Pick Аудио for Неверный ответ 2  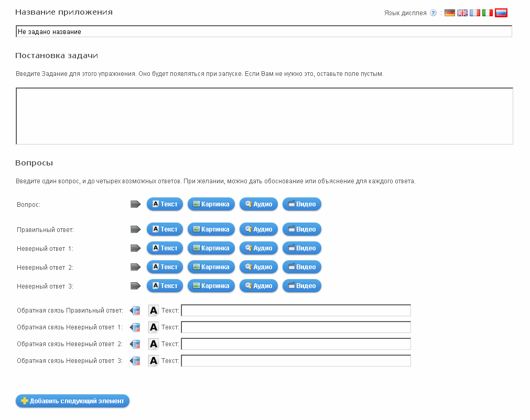click(x=258, y=267)
